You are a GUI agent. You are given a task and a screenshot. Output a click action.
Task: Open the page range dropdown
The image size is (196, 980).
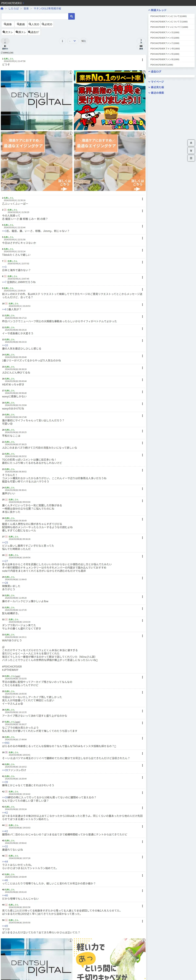pos(72,41)
